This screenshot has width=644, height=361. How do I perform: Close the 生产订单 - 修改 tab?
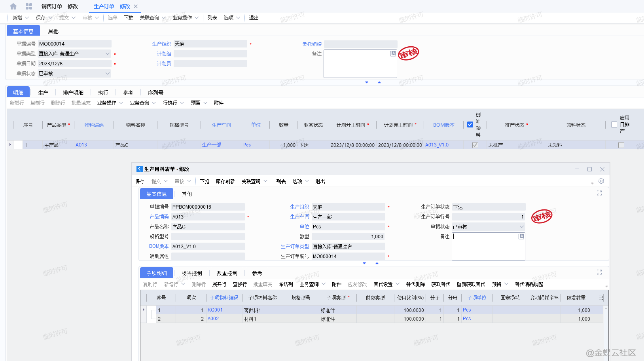point(136,6)
